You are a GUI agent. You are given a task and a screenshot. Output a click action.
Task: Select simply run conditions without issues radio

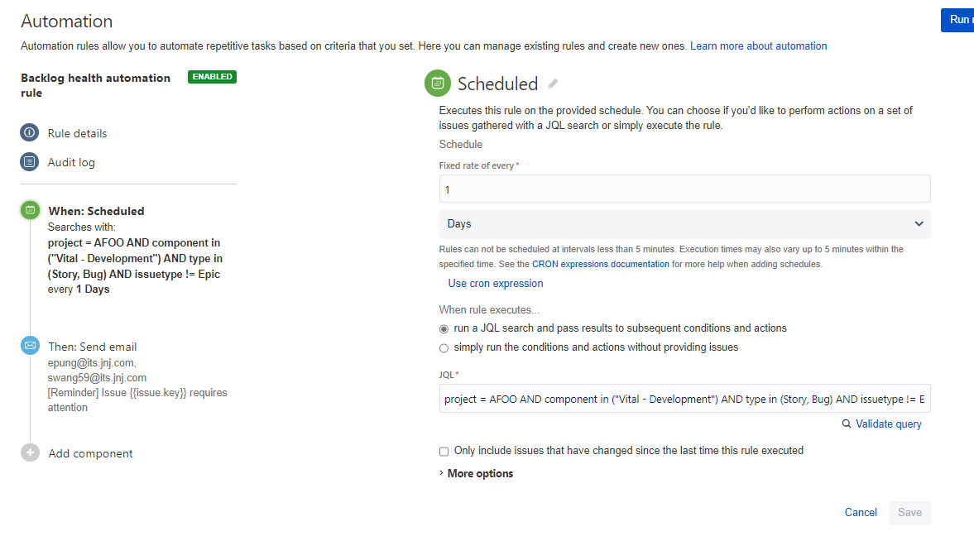coord(444,348)
